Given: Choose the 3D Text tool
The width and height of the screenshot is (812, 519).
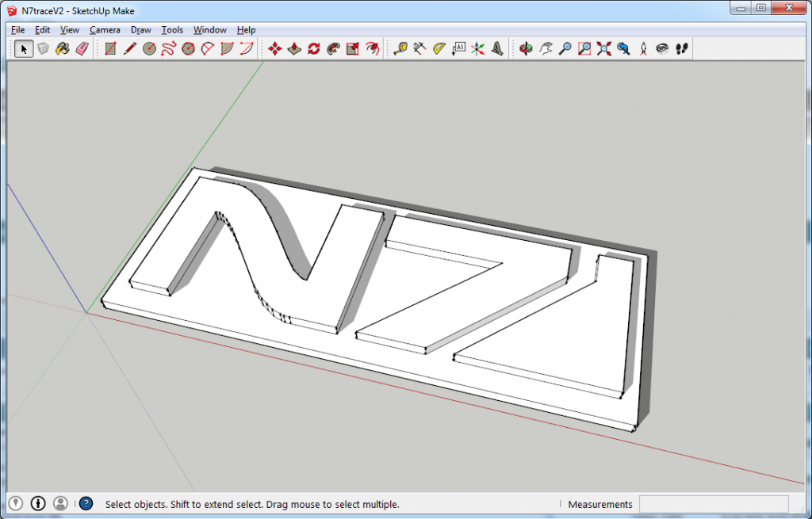Looking at the screenshot, I should click(x=497, y=49).
